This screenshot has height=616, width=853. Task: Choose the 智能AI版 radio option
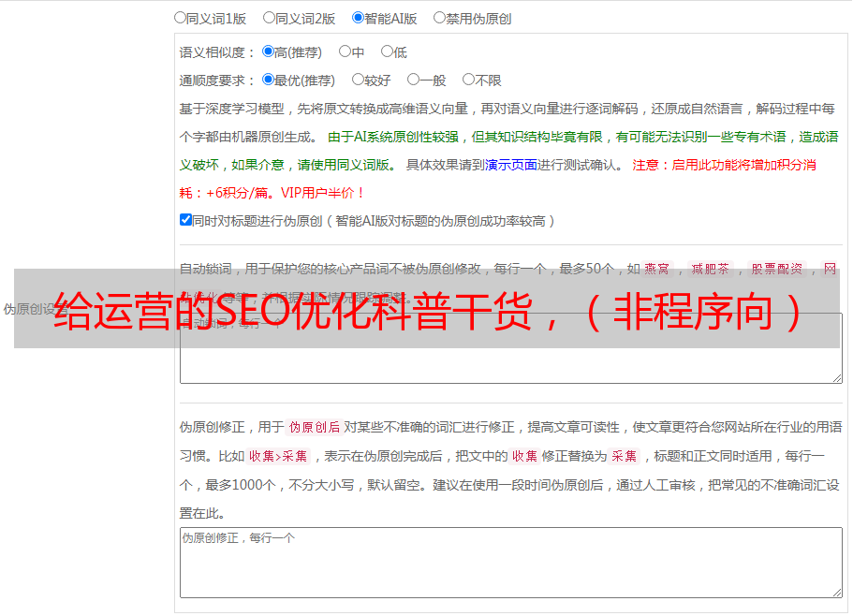(x=358, y=18)
